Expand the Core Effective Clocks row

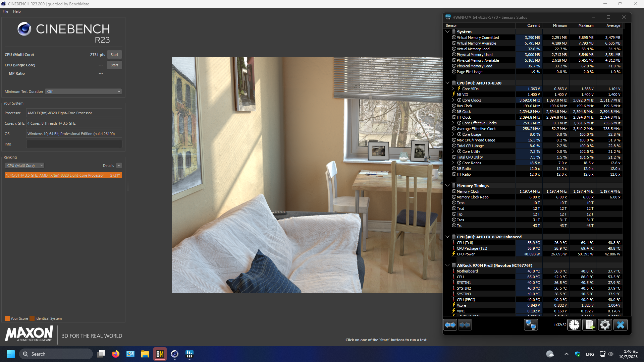(453, 123)
